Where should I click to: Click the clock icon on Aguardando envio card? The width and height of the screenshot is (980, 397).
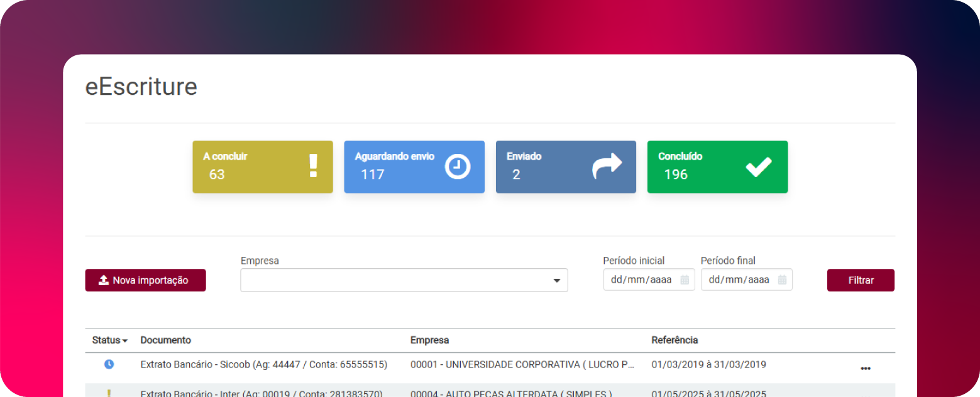click(x=457, y=166)
